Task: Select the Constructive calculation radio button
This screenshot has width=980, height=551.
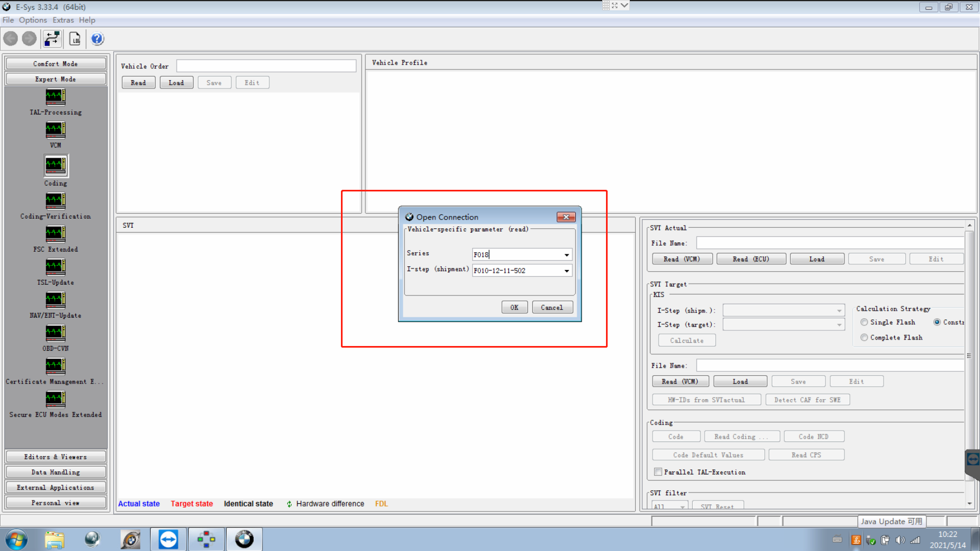Action: (937, 322)
